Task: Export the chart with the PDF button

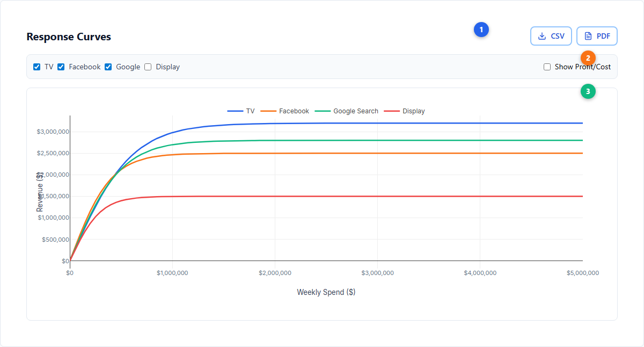Action: (597, 36)
